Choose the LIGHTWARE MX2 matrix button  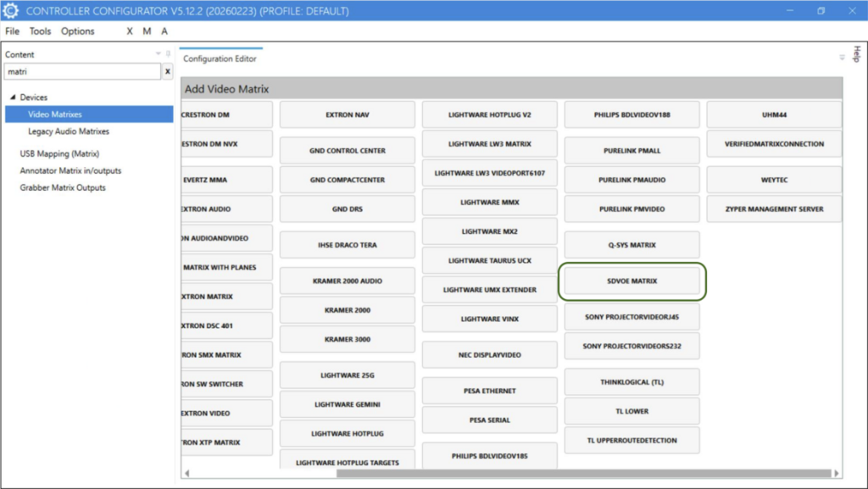(x=489, y=231)
